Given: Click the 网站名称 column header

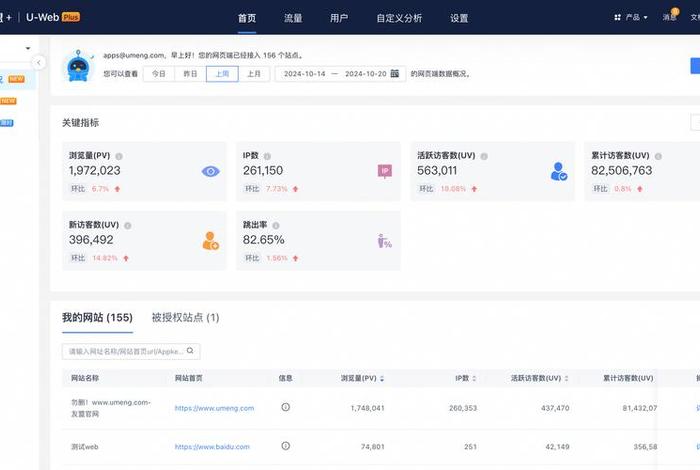Looking at the screenshot, I should 85,378.
